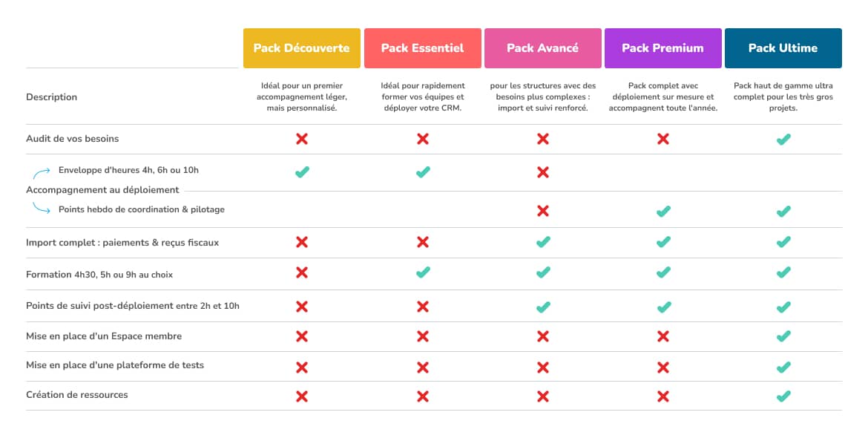868x438 pixels.
Task: Click Pack Premium check for Points hebdo row
Action: pos(663,212)
